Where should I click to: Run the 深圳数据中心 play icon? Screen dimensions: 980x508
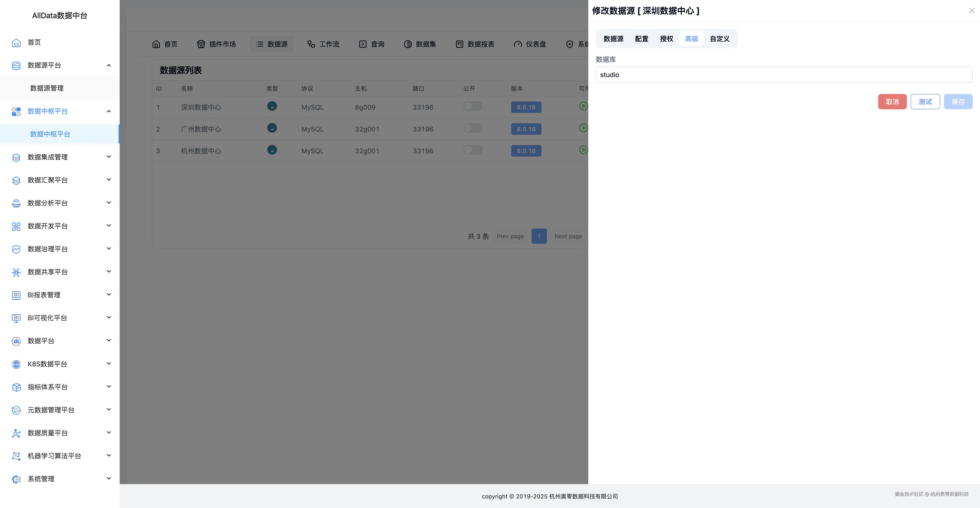point(583,106)
